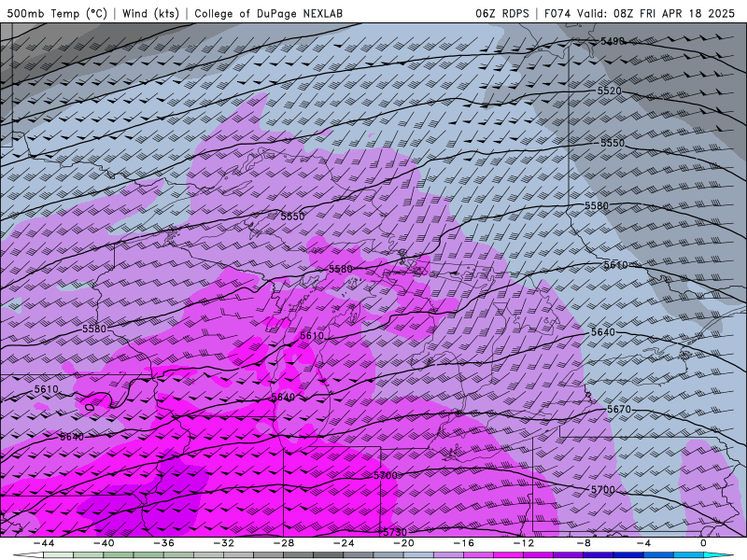747x560 pixels.
Task: Click the -44 colorbar tick label
Action: 43,543
